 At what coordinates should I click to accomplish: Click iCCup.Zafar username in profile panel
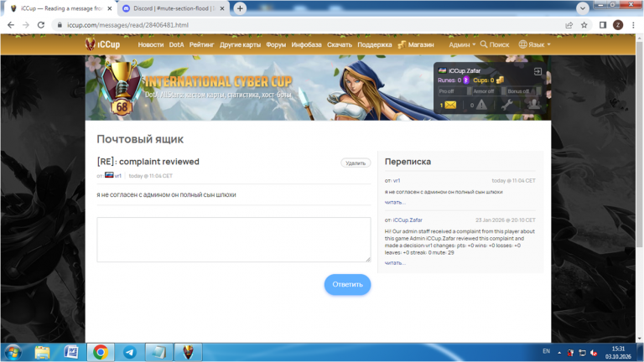pyautogui.click(x=464, y=70)
